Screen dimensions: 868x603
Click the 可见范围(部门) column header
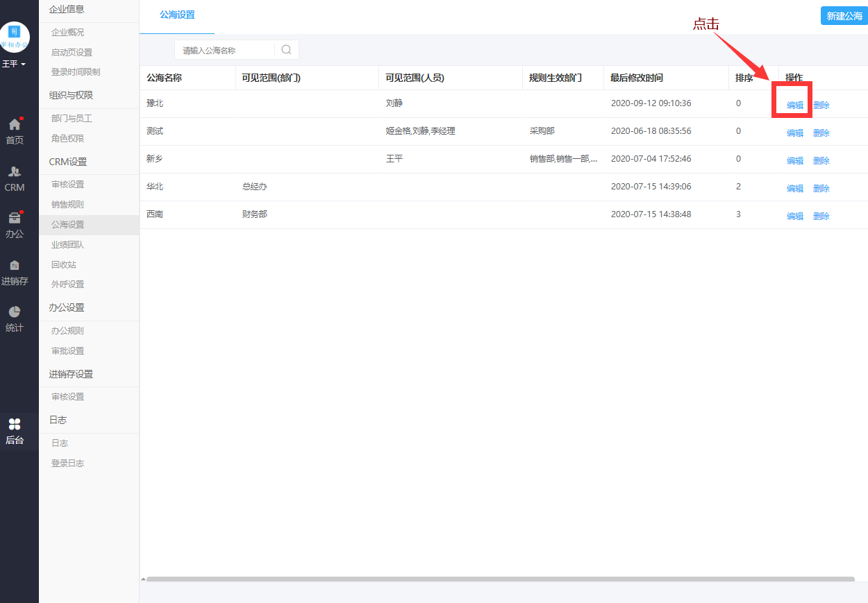(x=271, y=78)
